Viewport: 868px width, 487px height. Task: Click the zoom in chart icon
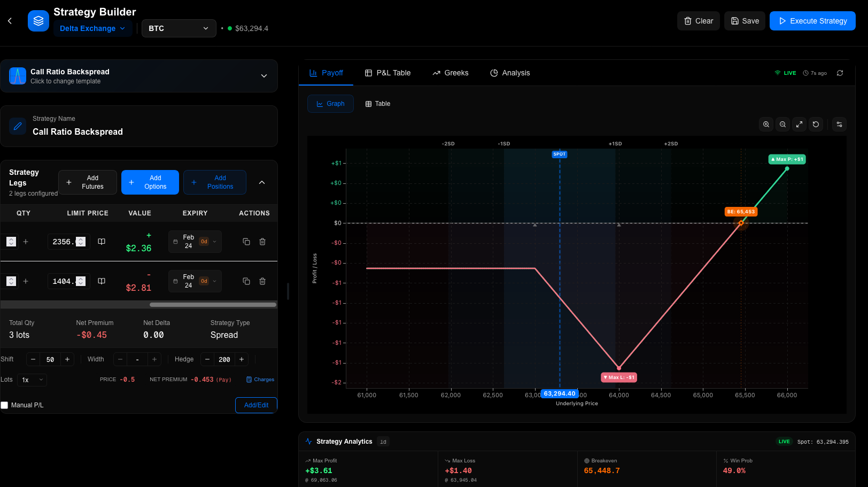coord(766,125)
